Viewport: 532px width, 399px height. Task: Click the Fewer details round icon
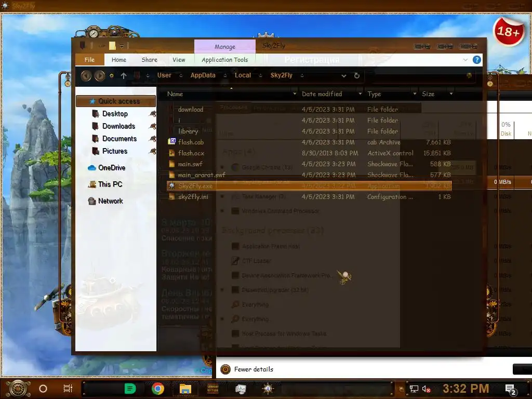click(x=225, y=369)
